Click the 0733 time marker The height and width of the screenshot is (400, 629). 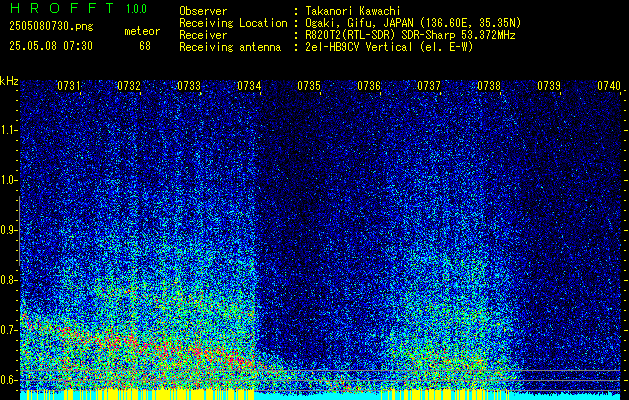tap(189, 86)
